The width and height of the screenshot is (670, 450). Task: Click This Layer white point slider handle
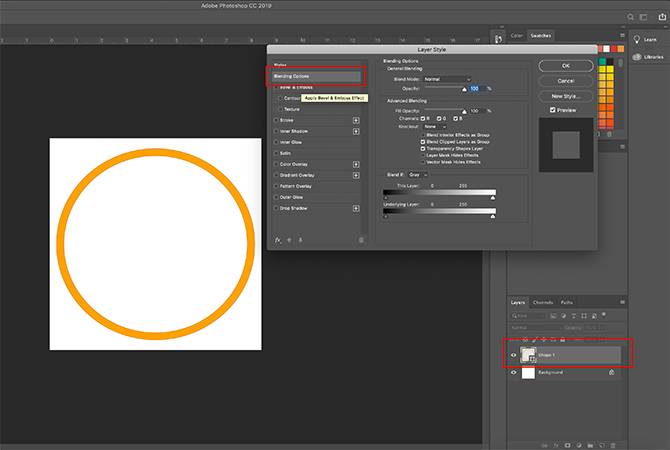point(493,198)
